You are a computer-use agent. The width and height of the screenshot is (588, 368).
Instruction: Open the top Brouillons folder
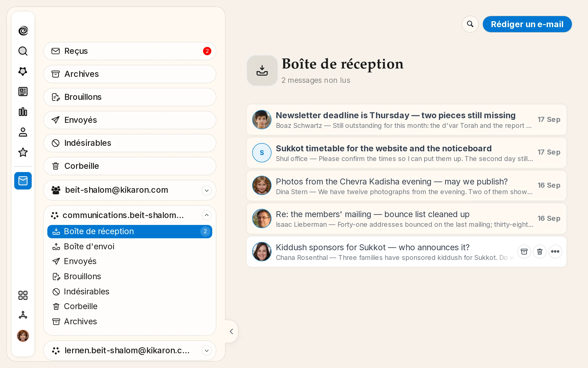[x=130, y=97]
